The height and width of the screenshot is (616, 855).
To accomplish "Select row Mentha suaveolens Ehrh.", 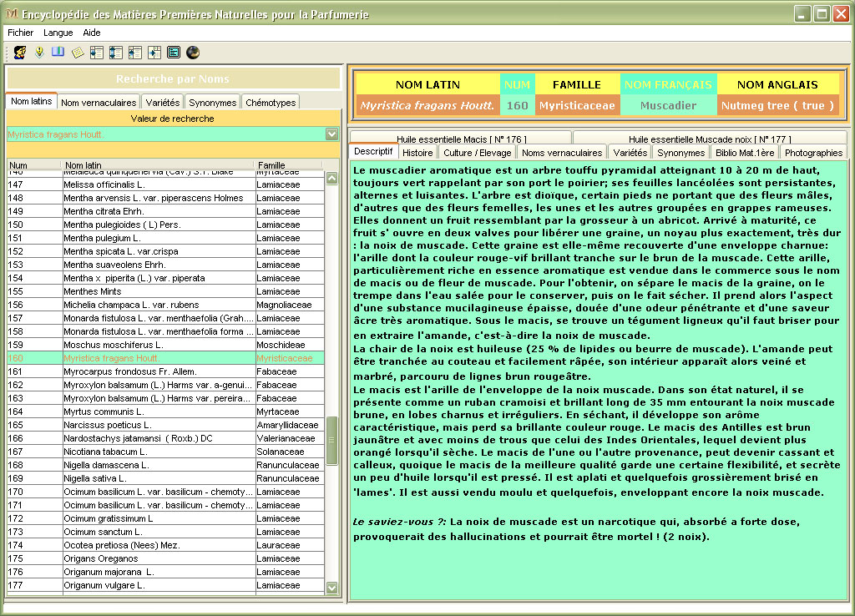I will click(166, 265).
